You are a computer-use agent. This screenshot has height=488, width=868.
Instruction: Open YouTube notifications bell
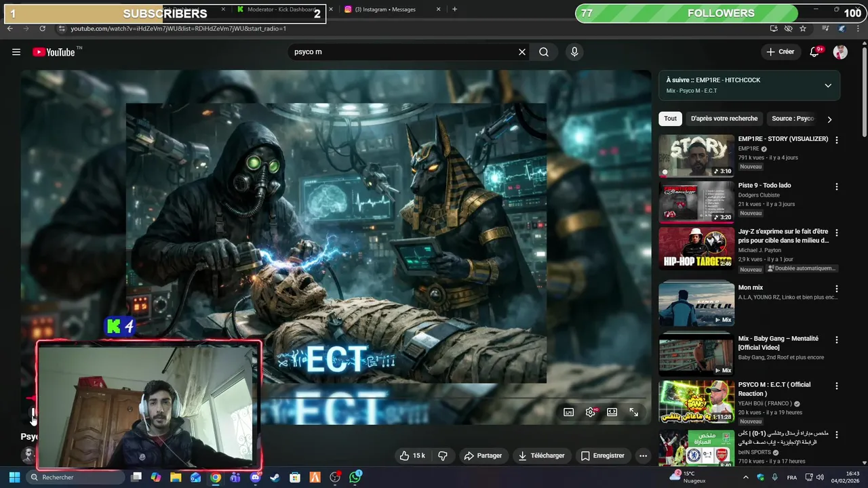click(x=814, y=52)
